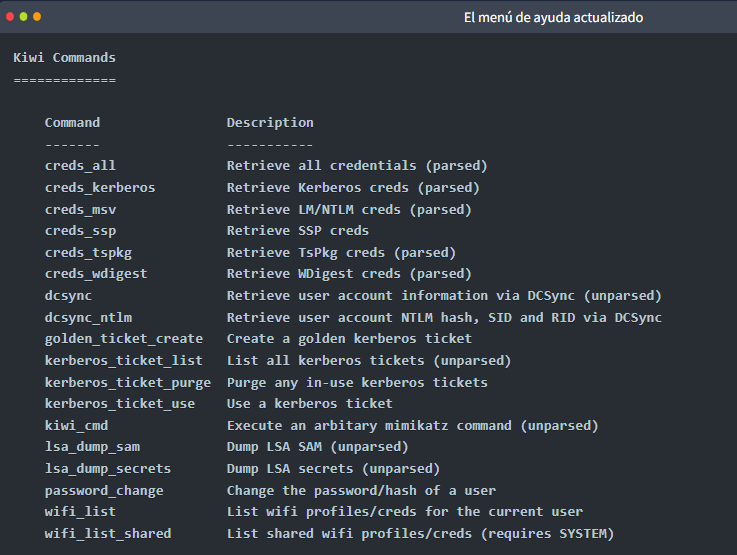Click 'Create a golden kerberos ticket' description

tap(349, 339)
